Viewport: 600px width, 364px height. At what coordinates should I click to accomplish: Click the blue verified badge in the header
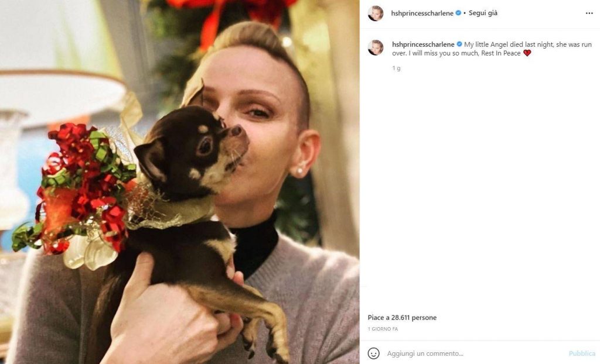(458, 13)
